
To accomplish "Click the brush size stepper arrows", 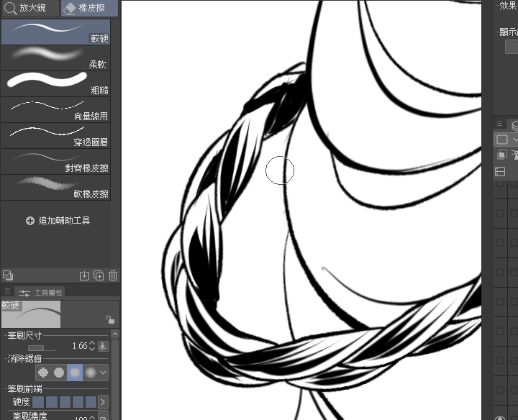I will point(92,346).
